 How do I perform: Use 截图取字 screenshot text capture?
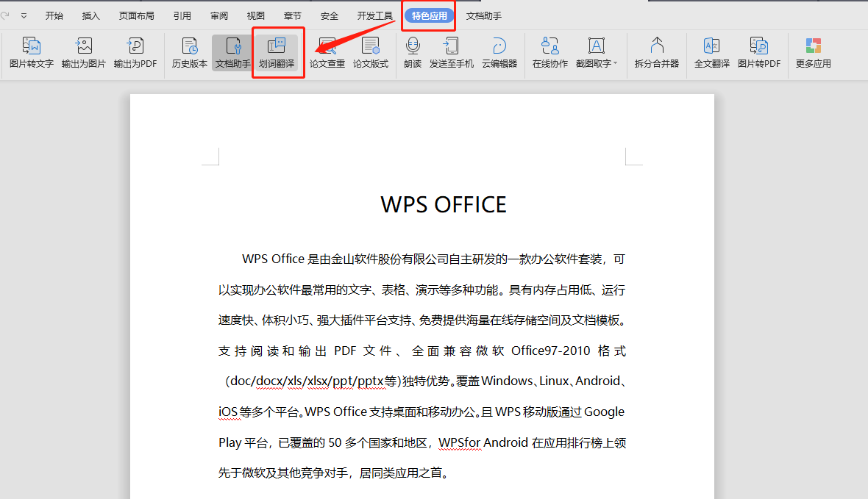click(x=594, y=53)
